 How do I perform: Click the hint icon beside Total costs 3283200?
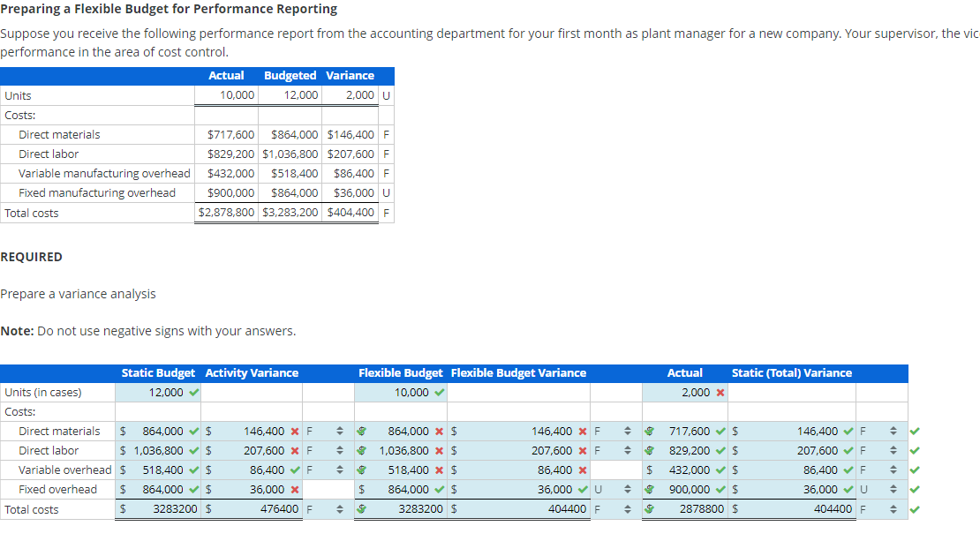point(361,508)
